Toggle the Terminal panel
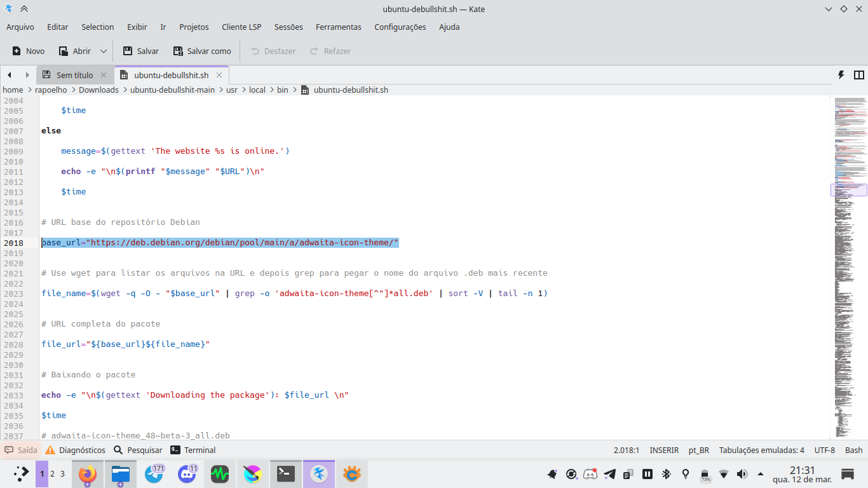The width and height of the screenshot is (868, 488). point(193,450)
